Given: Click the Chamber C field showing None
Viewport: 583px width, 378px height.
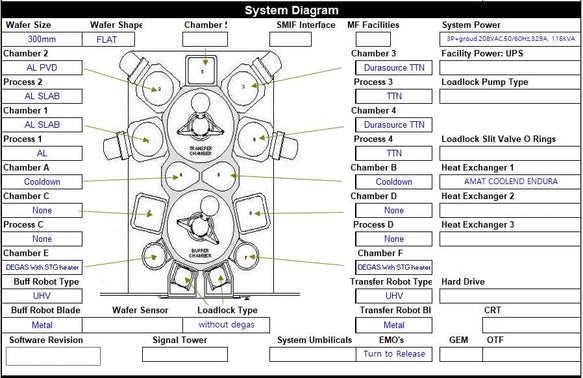Looking at the screenshot, I should pos(42,210).
